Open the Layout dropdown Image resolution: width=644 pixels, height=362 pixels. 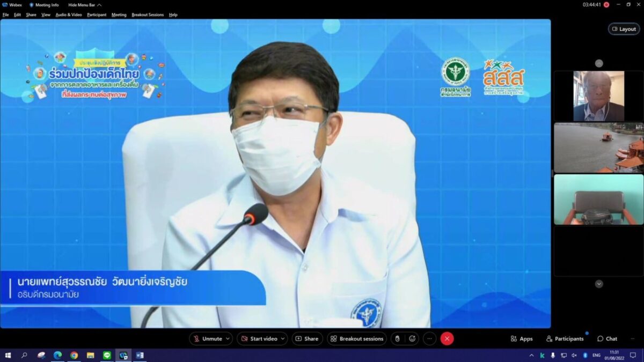pos(624,29)
